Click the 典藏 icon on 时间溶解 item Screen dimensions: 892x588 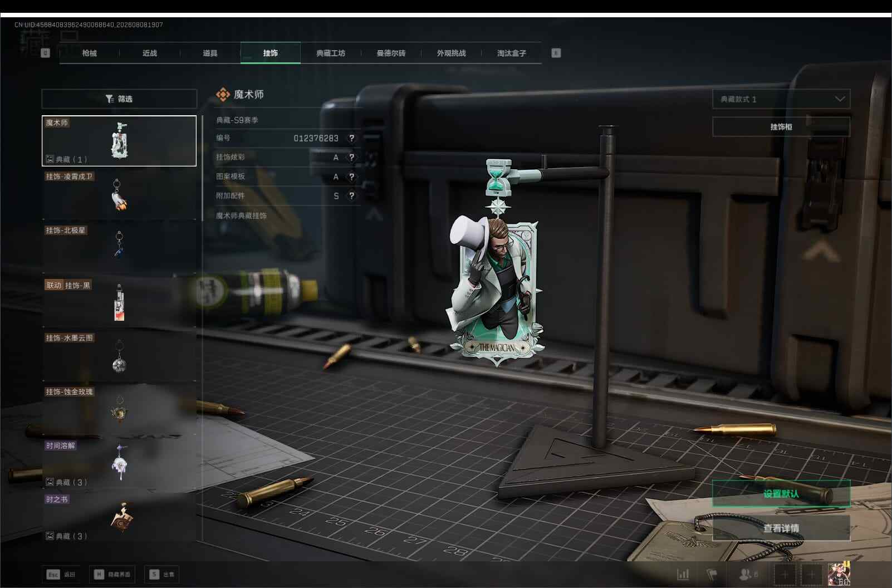[50, 482]
